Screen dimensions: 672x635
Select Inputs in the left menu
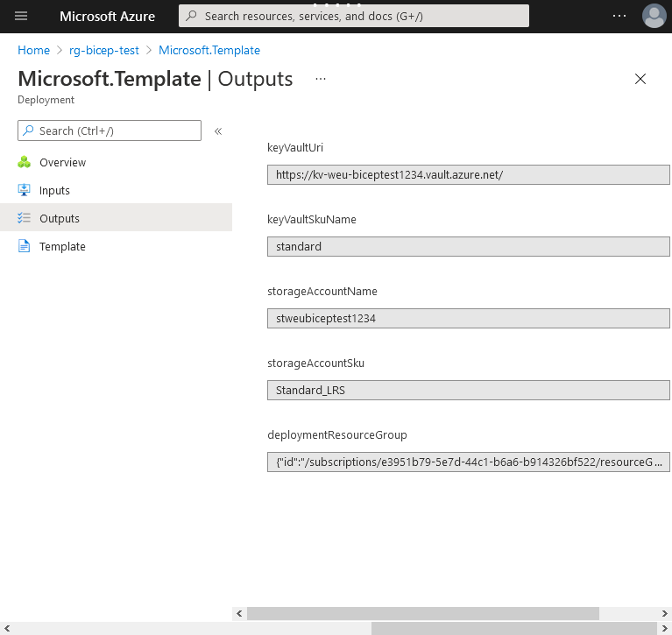point(54,190)
